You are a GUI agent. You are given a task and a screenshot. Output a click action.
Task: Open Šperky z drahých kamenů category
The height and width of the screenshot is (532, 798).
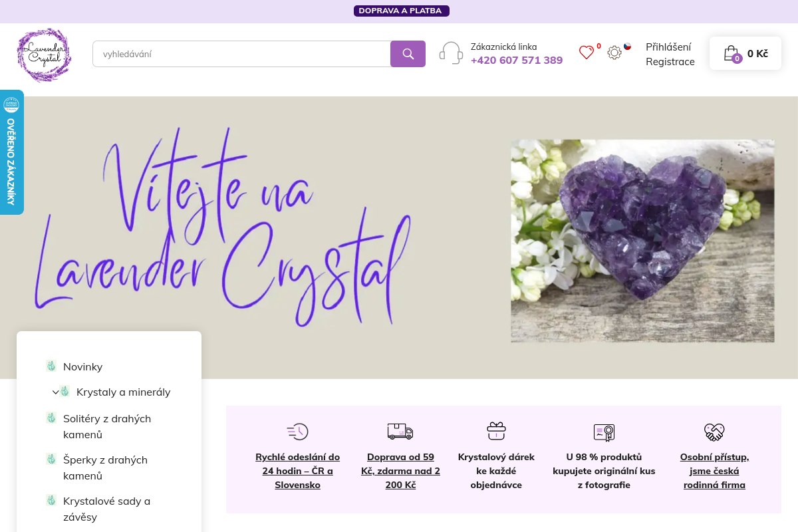[x=105, y=467]
